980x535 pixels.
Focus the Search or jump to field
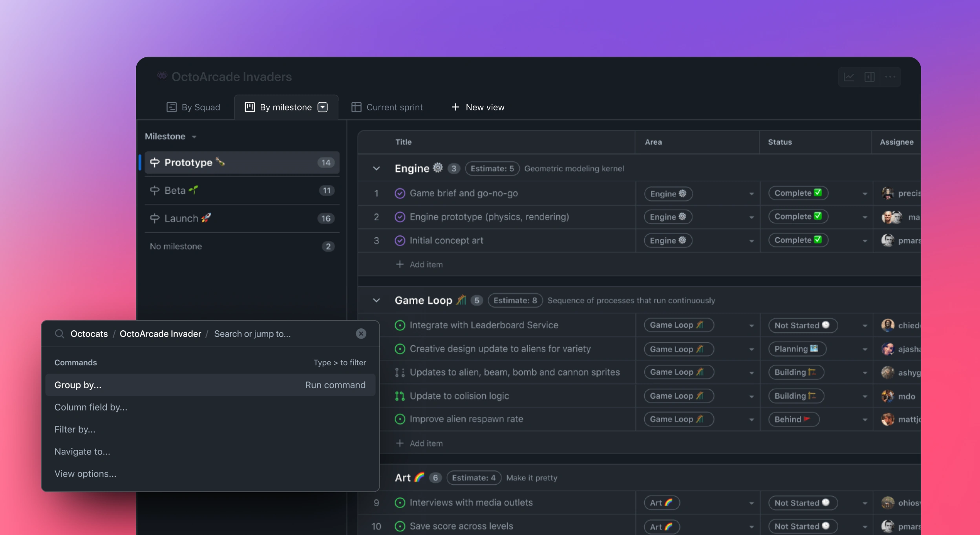point(252,334)
